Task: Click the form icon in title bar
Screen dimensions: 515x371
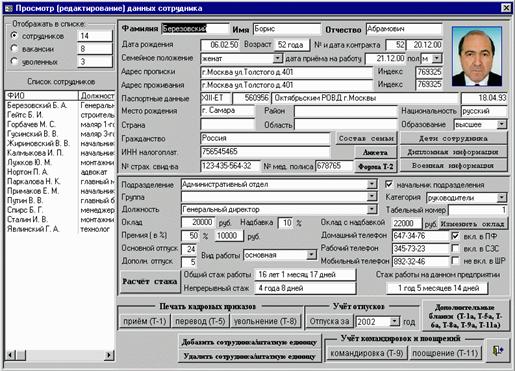Action: coord(8,8)
